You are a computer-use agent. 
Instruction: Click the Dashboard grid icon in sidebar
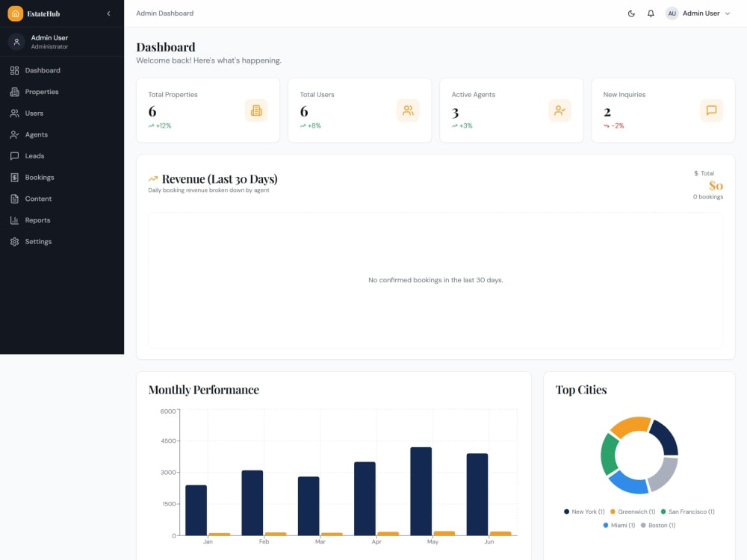tap(14, 70)
